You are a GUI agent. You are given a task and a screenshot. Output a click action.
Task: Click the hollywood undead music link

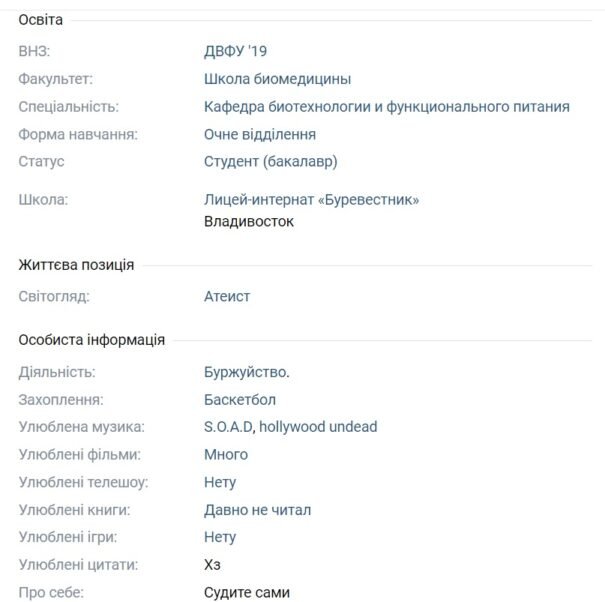tap(318, 427)
